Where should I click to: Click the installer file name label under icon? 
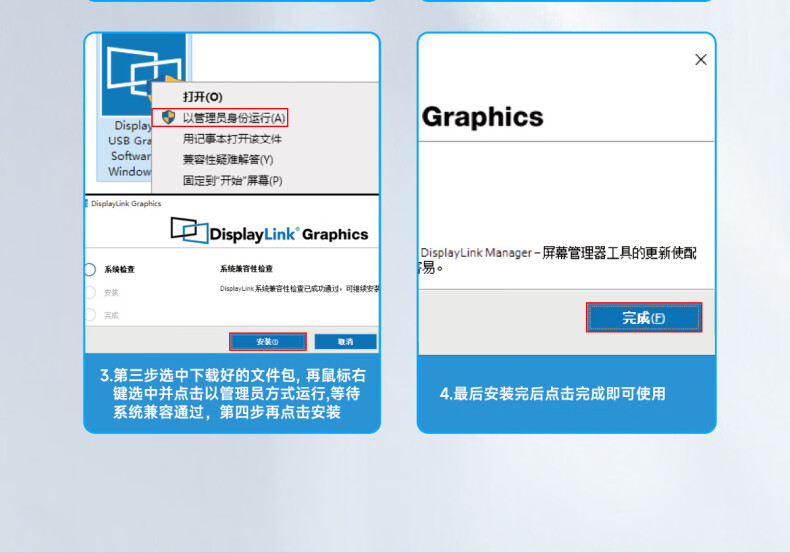coord(129,149)
